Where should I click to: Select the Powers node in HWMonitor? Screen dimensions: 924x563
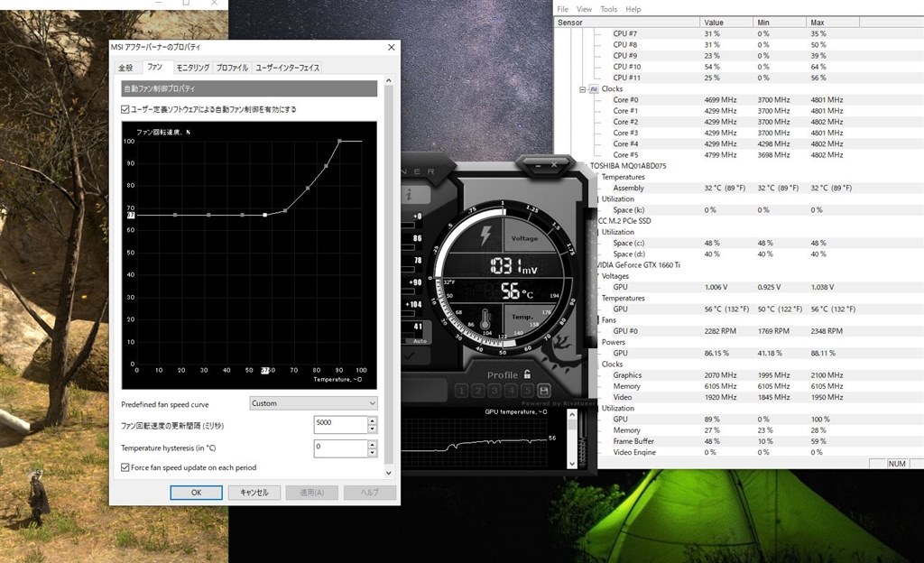(x=613, y=342)
